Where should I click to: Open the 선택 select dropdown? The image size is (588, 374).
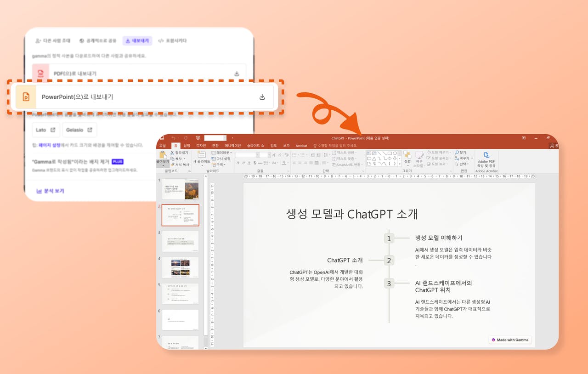coord(462,164)
